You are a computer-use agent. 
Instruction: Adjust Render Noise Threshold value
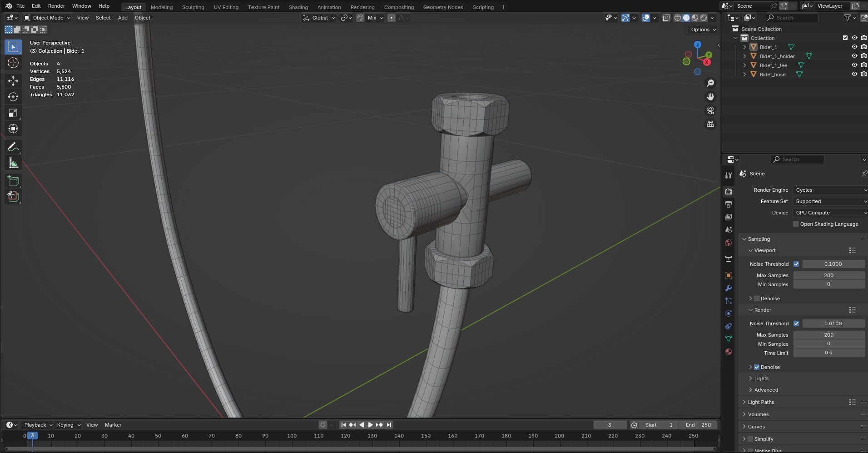pyautogui.click(x=833, y=324)
